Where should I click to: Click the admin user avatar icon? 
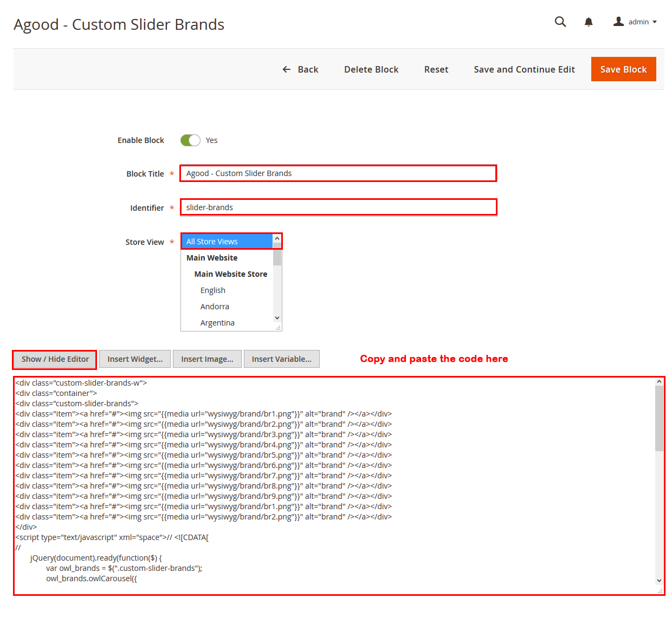[618, 22]
